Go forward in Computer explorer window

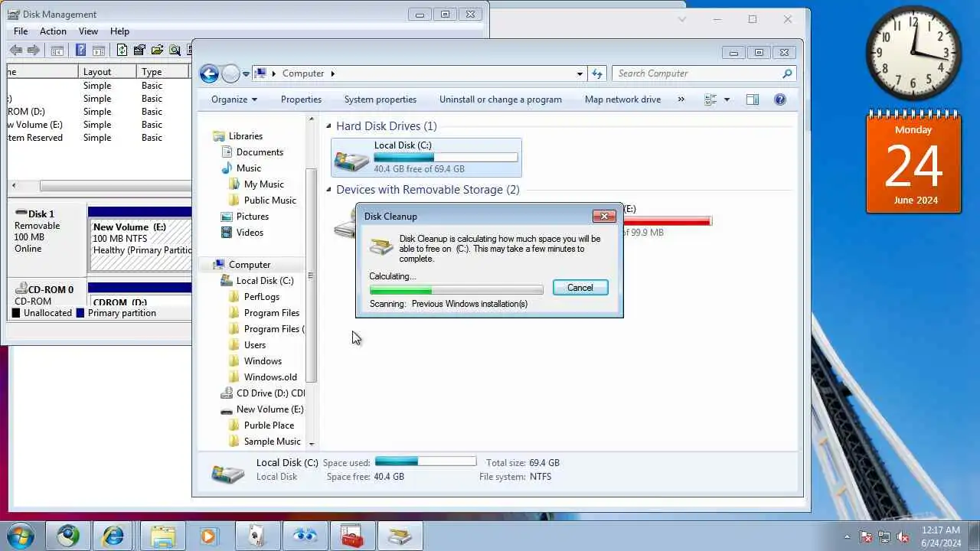(x=230, y=73)
